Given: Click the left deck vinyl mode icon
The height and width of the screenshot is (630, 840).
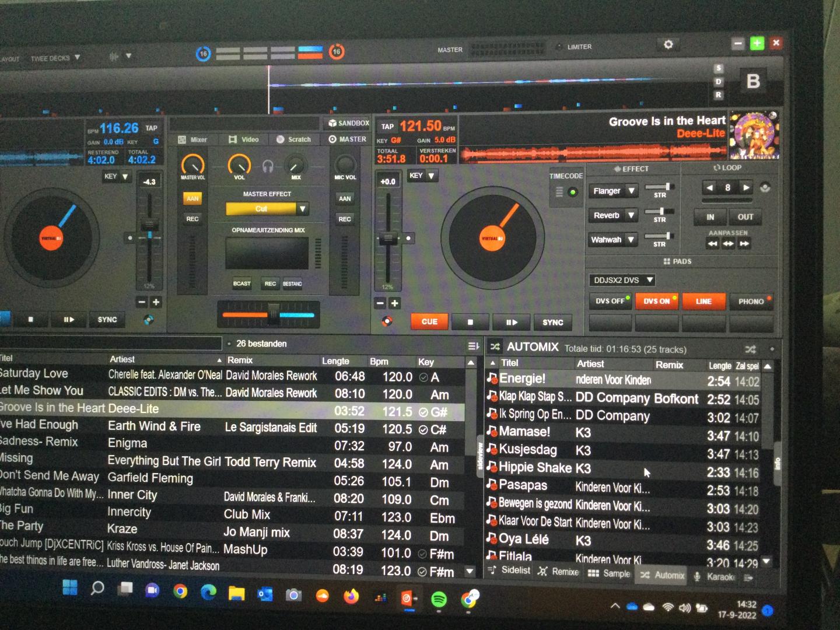Looking at the screenshot, I should click(149, 320).
